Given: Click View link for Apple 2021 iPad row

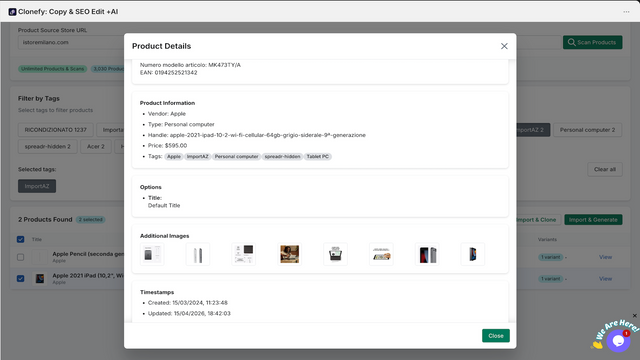Looking at the screenshot, I should (605, 279).
